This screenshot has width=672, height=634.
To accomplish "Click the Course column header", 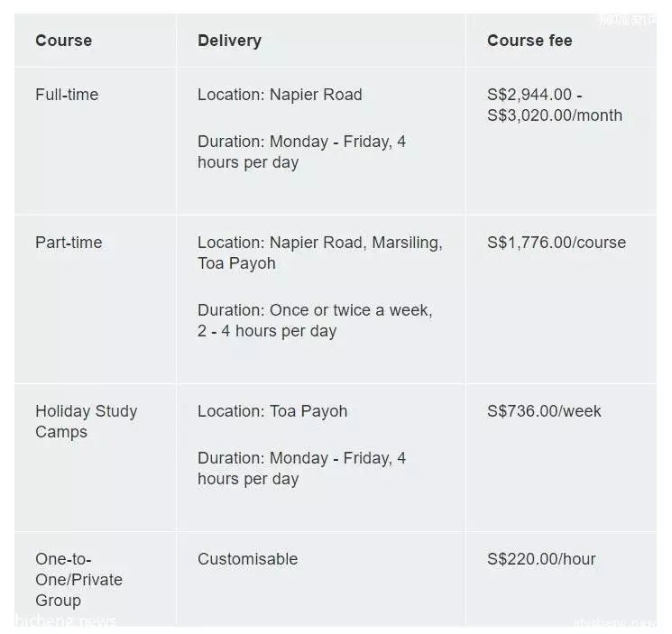I will (63, 41).
